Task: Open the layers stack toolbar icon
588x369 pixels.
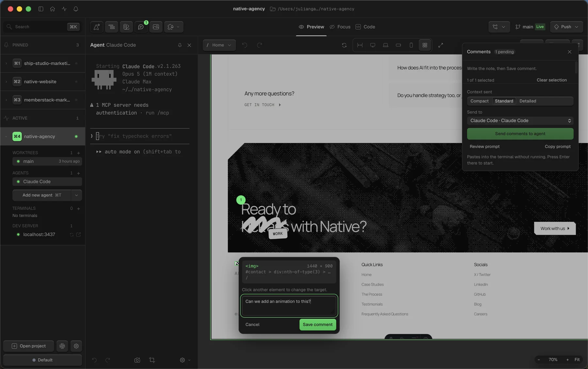Action: (x=111, y=27)
